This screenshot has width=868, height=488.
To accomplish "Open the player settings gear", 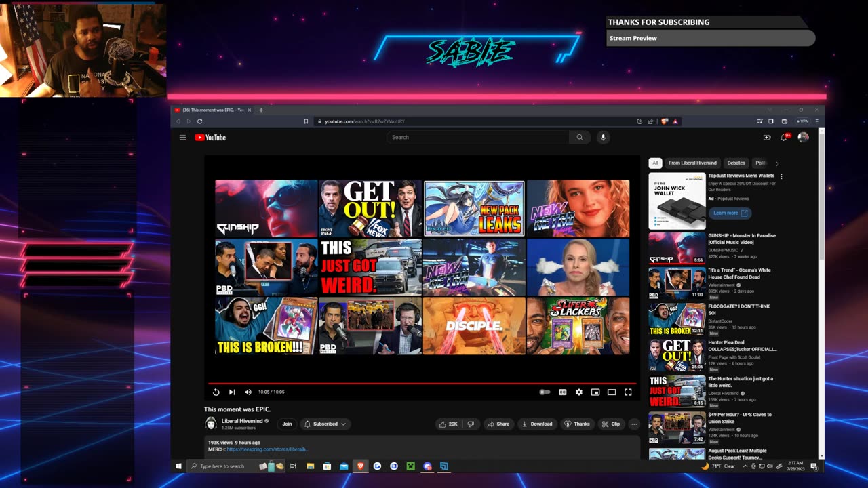I will tap(578, 392).
